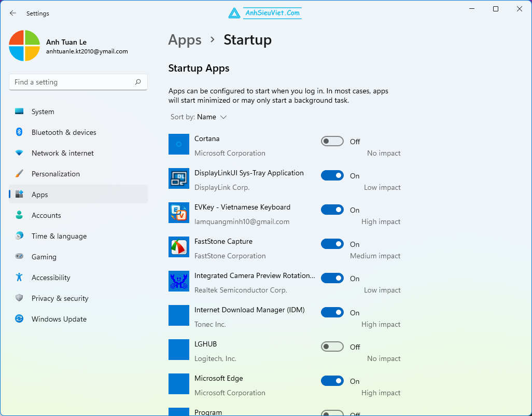Open Anh Tuan Le account name
This screenshot has width=532, height=416.
pyautogui.click(x=66, y=42)
